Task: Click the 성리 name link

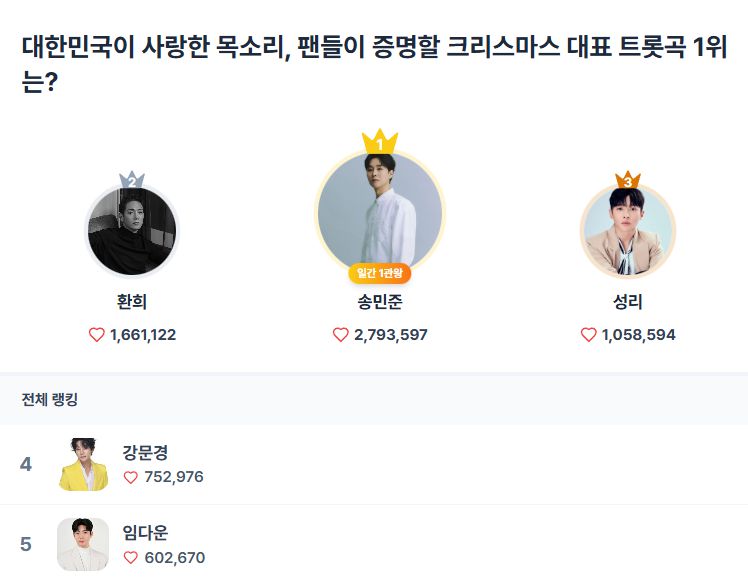Action: tap(628, 302)
